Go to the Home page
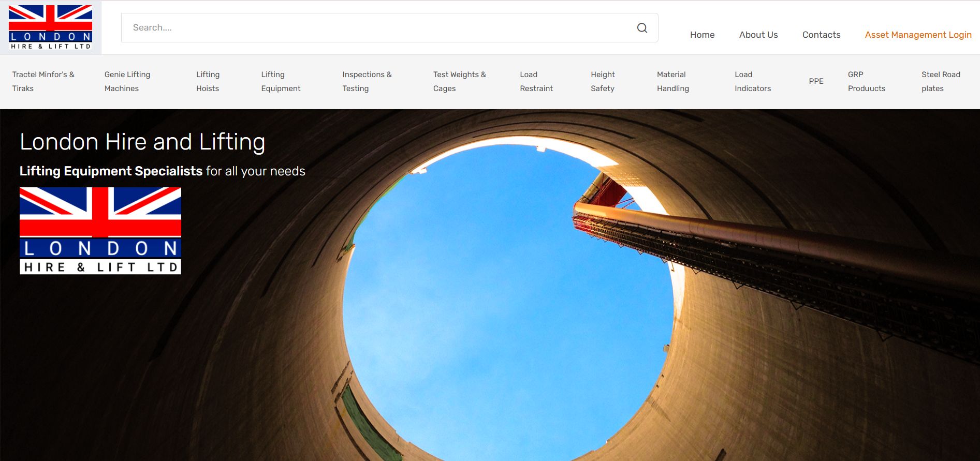The height and width of the screenshot is (461, 980). [x=702, y=35]
